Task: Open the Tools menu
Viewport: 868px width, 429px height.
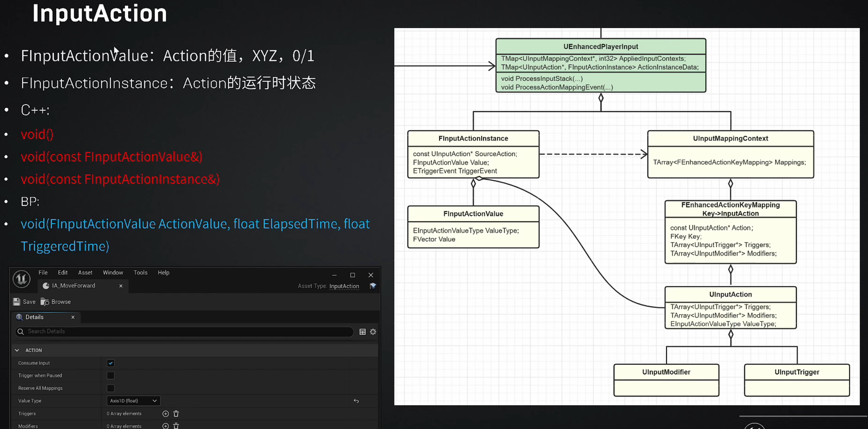Action: 141,273
